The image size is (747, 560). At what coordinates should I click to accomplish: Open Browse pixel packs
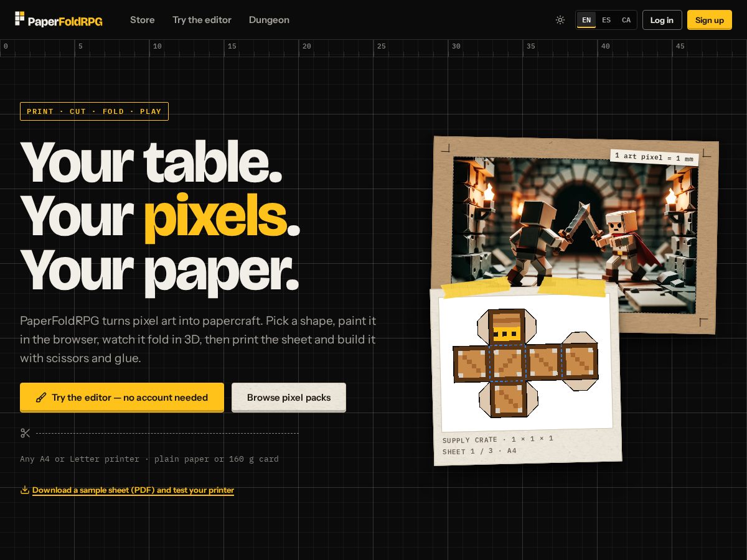tap(289, 397)
